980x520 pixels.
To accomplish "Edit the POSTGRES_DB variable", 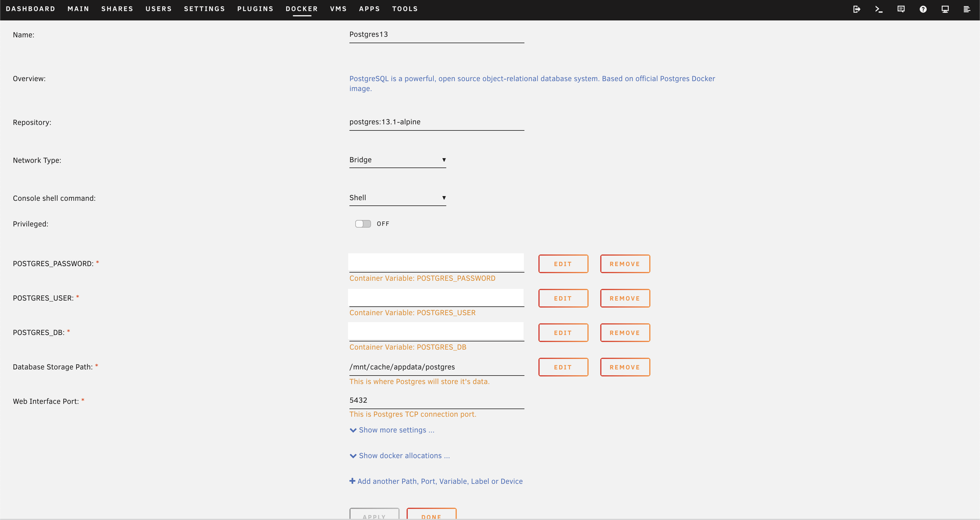I will pos(563,333).
